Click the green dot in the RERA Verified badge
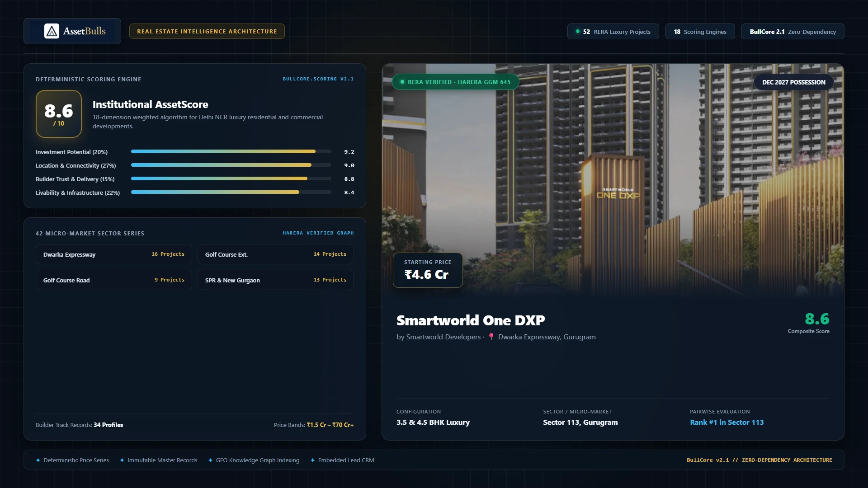Viewport: 868px width, 488px height. click(402, 82)
